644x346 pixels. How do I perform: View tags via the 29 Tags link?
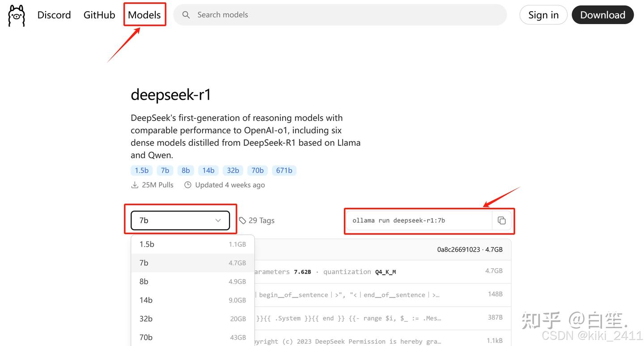click(x=262, y=220)
